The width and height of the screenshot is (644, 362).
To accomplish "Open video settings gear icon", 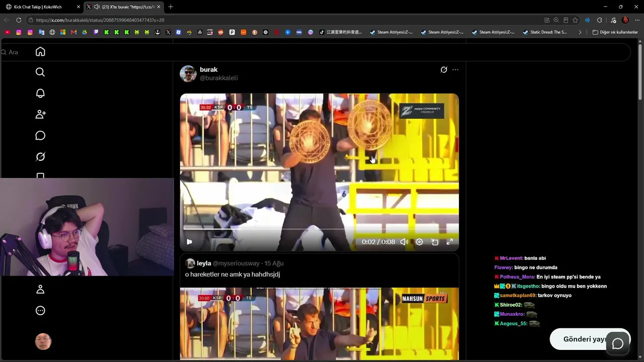I will point(419,242).
